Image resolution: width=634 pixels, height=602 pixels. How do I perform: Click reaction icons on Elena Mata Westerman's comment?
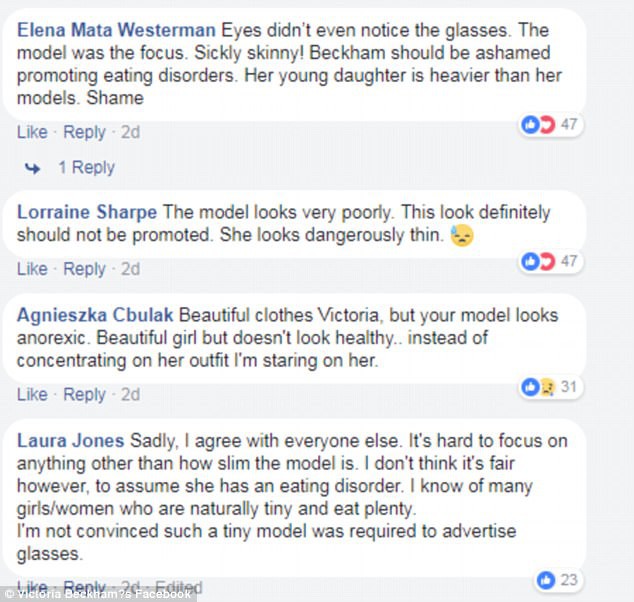(x=538, y=125)
